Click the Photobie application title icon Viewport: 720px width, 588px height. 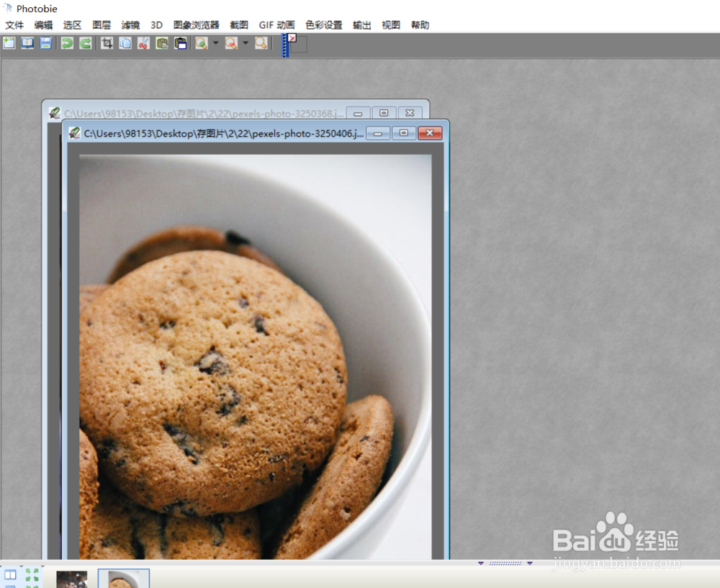[x=8, y=8]
